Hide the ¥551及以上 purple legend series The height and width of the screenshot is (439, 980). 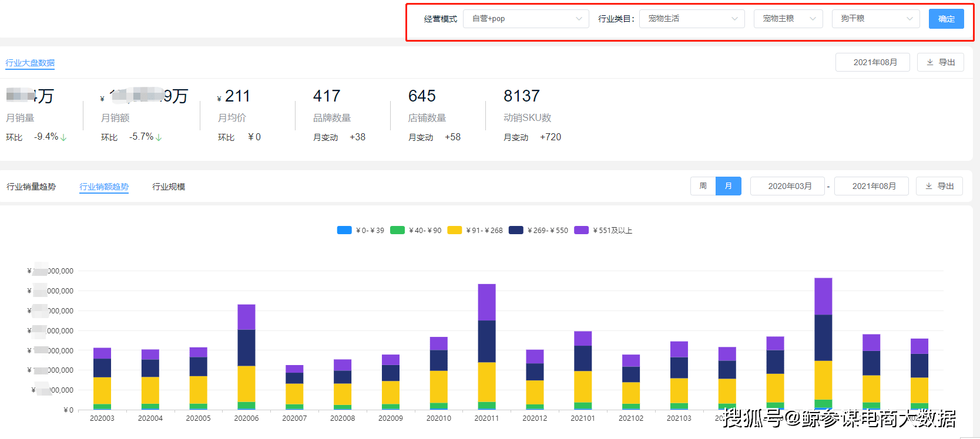[582, 230]
